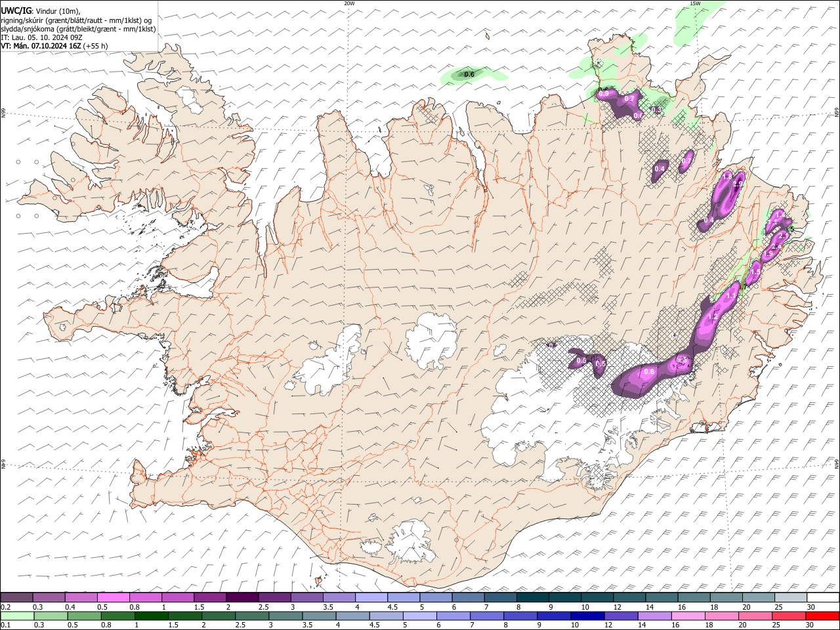Screen dimensions: 840x630
Task: Select the 'slydda/snjókoma' legend description line
Action: 79,29
